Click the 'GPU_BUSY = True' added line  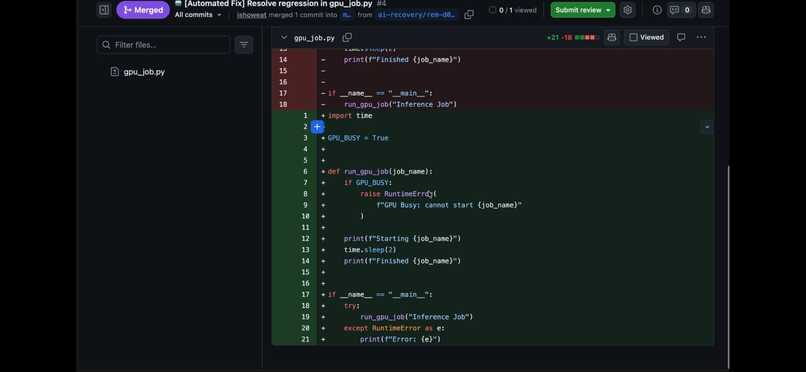[358, 138]
